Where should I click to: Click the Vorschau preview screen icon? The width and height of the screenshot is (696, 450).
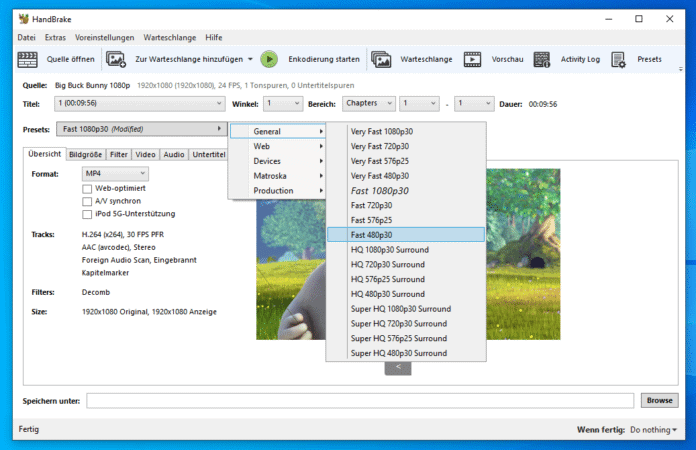(x=472, y=59)
